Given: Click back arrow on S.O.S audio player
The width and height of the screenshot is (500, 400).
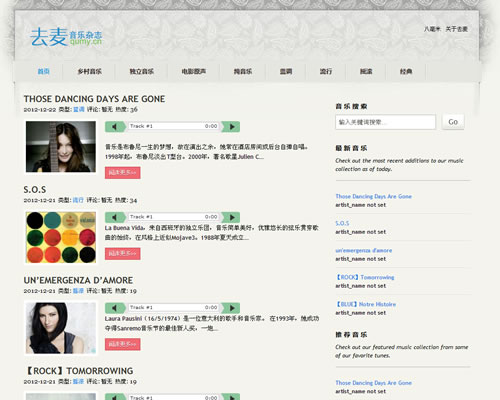Looking at the screenshot, I should click(115, 217).
